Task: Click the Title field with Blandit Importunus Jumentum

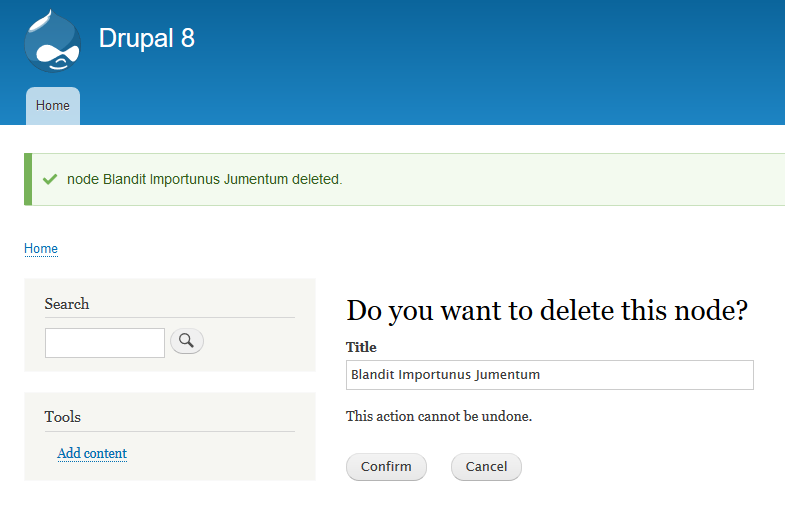Action: [550, 375]
